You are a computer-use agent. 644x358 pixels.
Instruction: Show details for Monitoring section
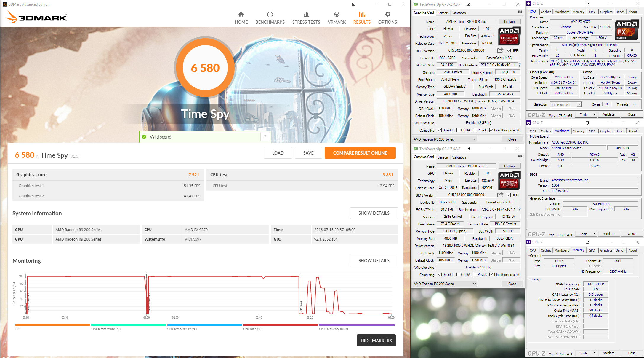pyautogui.click(x=374, y=261)
